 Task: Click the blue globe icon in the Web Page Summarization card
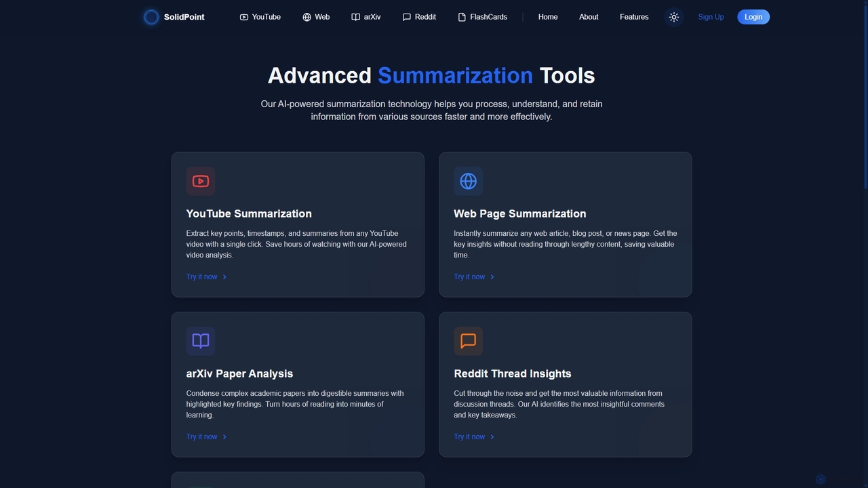coord(468,181)
